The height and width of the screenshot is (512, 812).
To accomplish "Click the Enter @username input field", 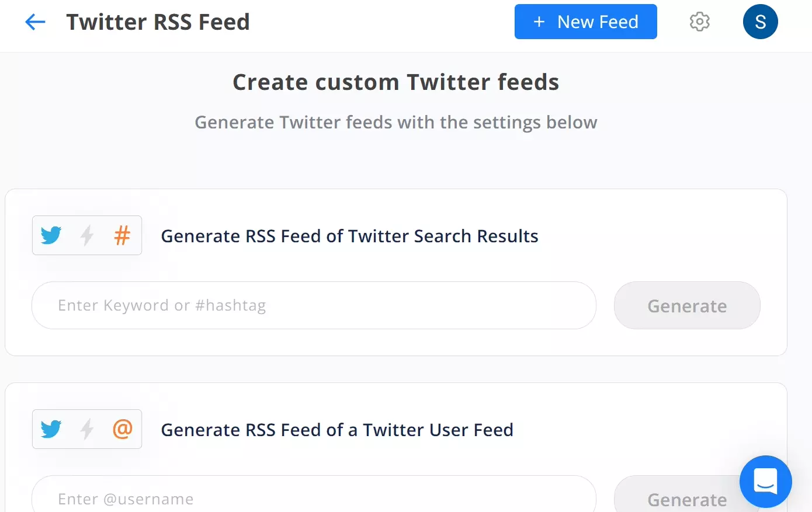I will (x=314, y=499).
